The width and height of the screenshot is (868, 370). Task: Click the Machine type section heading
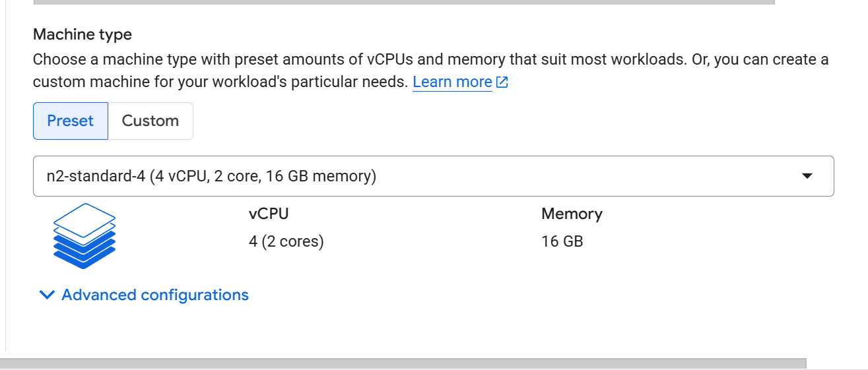pyautogui.click(x=83, y=34)
